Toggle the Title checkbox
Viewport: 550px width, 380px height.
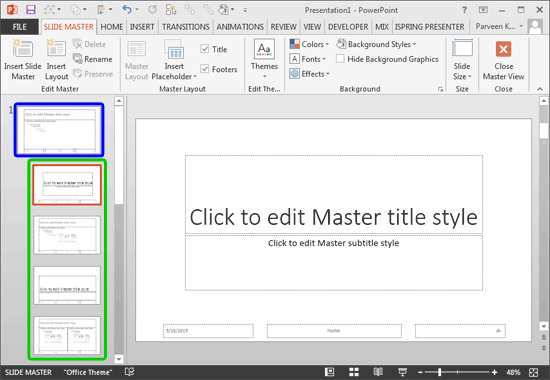pos(204,49)
